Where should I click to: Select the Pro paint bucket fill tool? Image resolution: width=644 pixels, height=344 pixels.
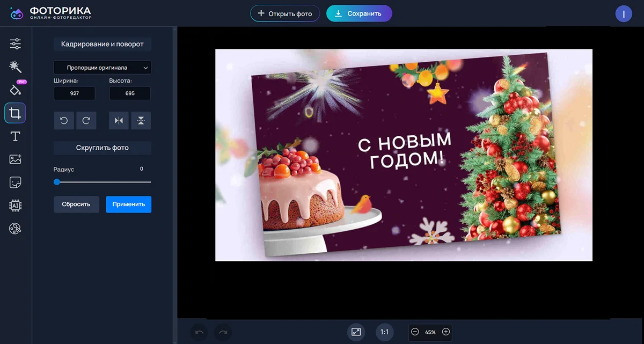click(x=15, y=90)
